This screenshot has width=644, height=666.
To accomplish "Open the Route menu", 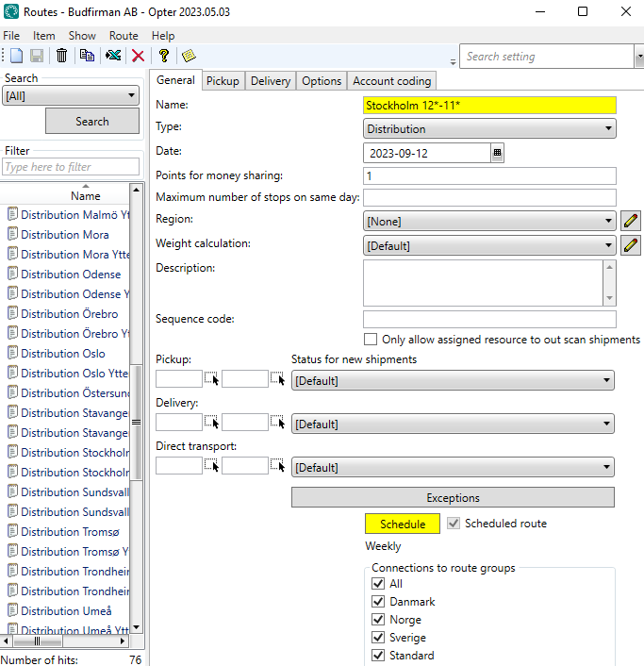I will click(124, 36).
